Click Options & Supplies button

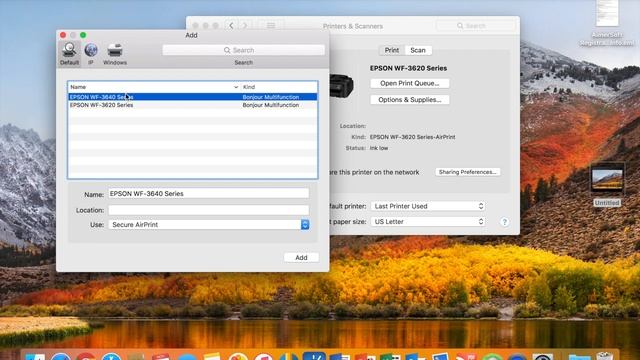coord(410,100)
